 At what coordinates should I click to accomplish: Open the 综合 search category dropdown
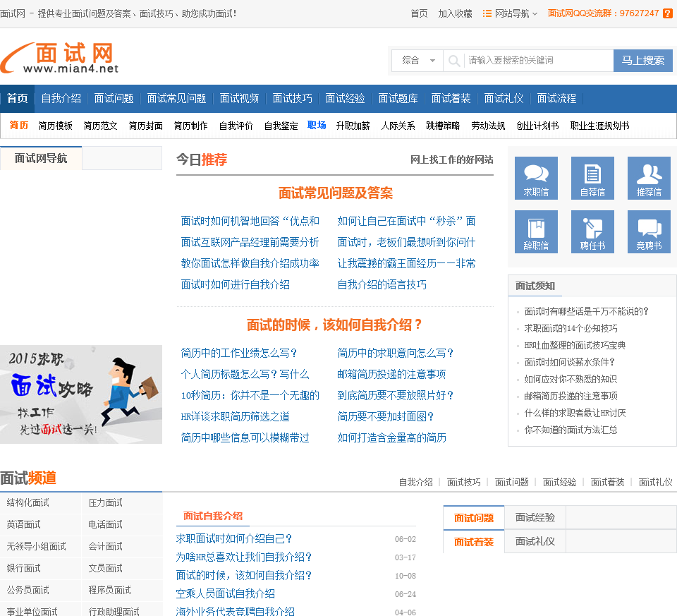pyautogui.click(x=417, y=61)
